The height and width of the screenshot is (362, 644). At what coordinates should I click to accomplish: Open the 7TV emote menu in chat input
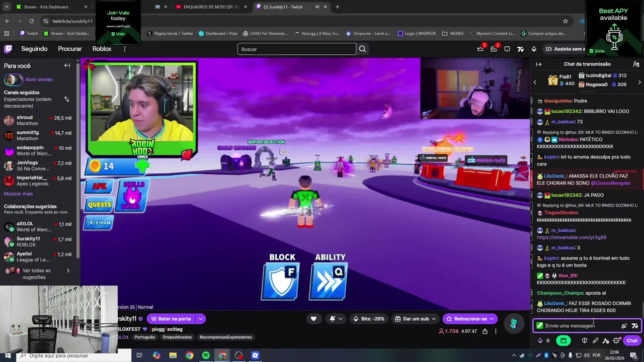click(635, 326)
